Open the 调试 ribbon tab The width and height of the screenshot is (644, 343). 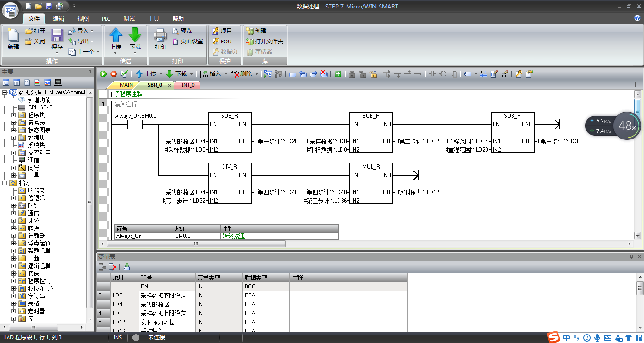(x=129, y=19)
